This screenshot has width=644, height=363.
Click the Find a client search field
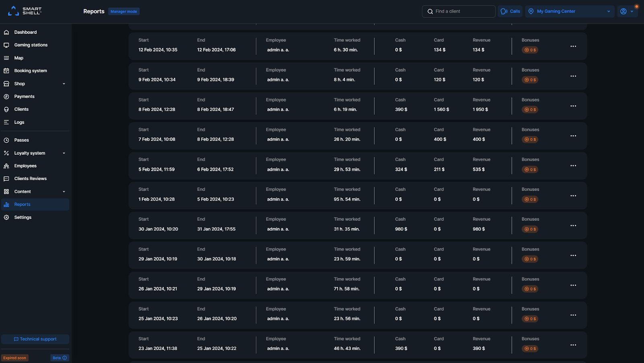[x=458, y=11]
